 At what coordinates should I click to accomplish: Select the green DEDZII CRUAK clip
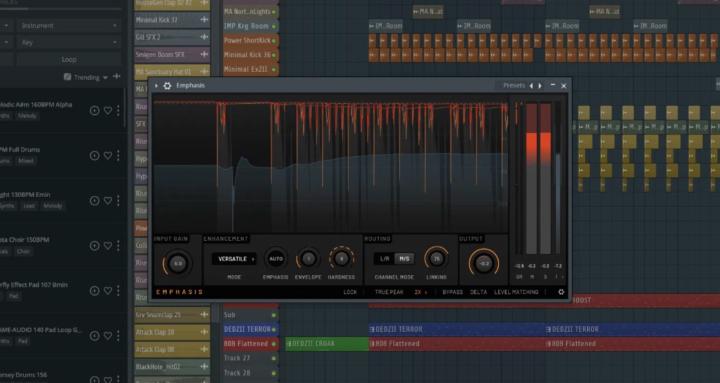click(x=326, y=344)
